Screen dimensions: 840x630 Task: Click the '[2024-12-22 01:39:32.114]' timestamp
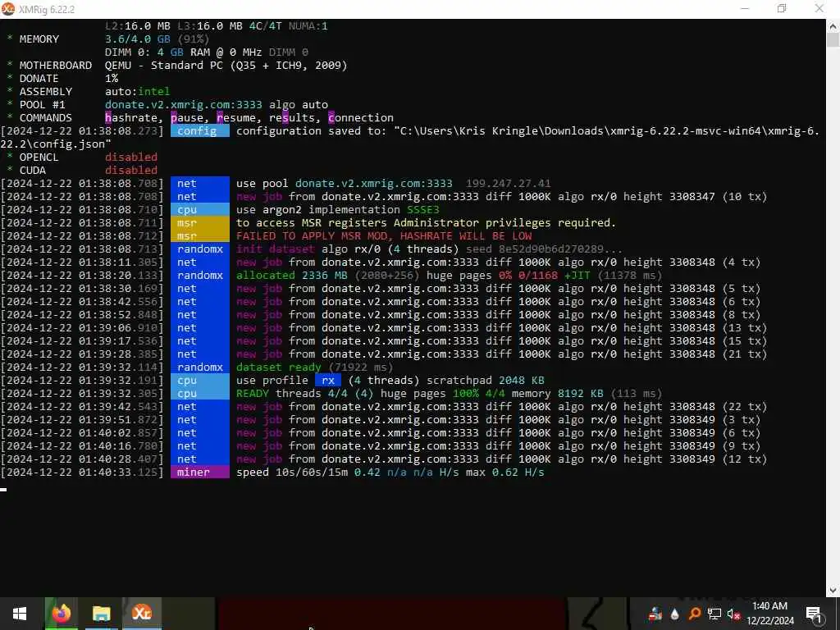tap(82, 367)
